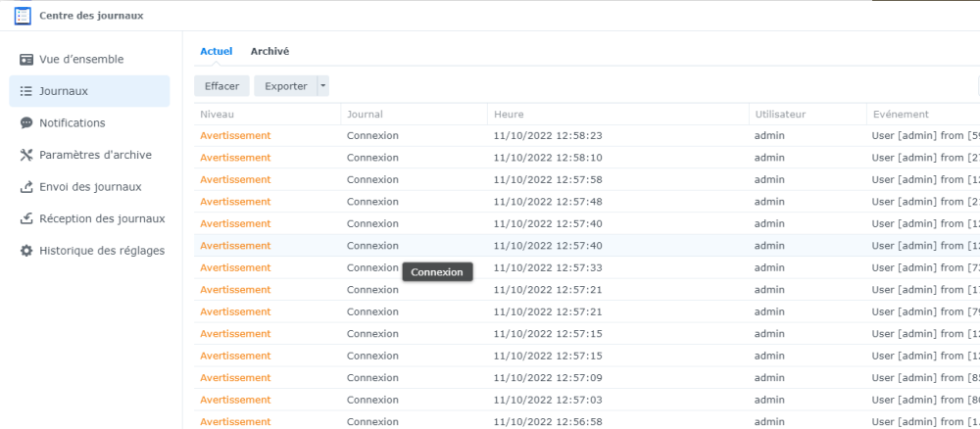Screen dimensions: 980x429
Task: Click the Envoi des journaux icon
Action: click(x=26, y=187)
